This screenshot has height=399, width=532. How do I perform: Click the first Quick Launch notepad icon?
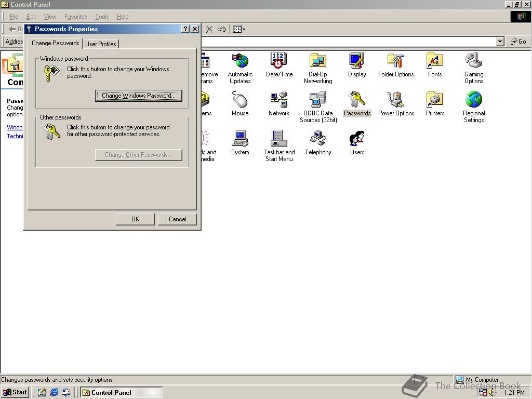click(42, 393)
